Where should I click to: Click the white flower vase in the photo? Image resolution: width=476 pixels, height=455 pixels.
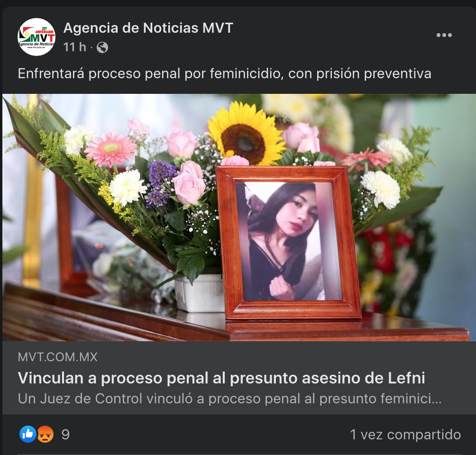[x=200, y=293]
